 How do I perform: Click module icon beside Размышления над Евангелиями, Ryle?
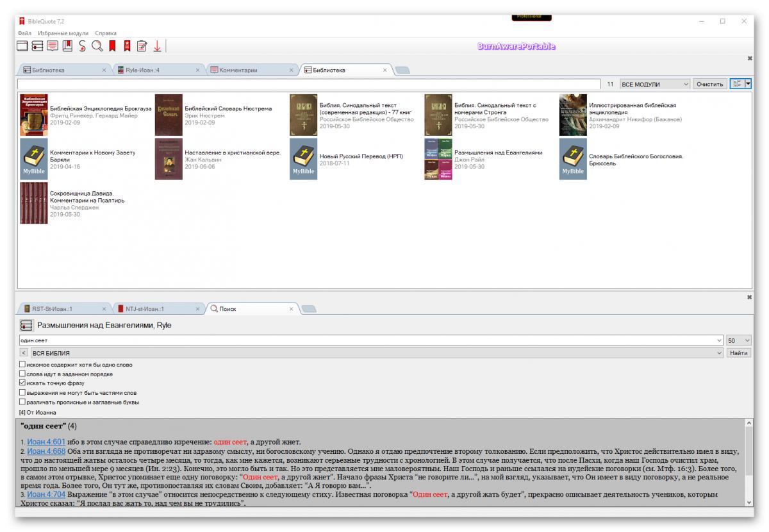[26, 325]
